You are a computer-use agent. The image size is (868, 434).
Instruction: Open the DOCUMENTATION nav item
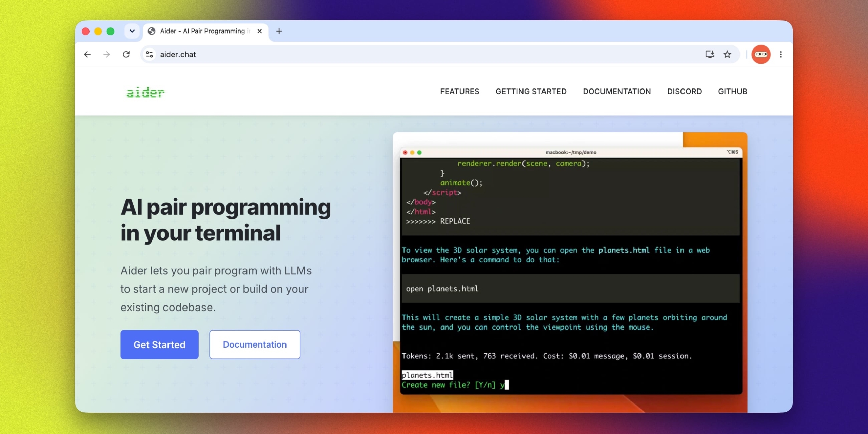click(617, 92)
